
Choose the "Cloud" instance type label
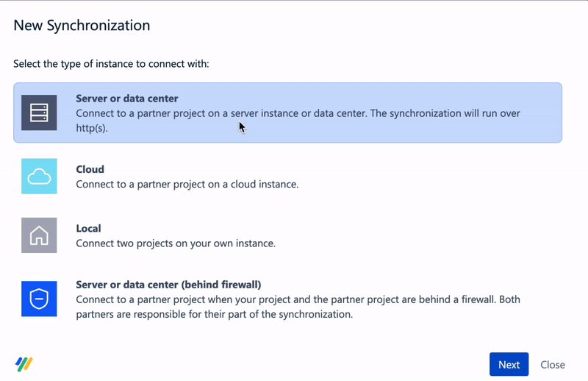click(90, 169)
